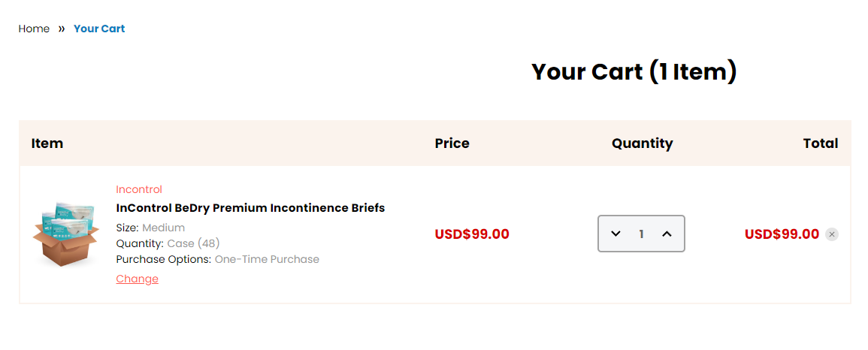Viewport: 868px width, 350px height.
Task: Open InControl BeDry Premium Incontinence Briefs title
Action: click(250, 208)
